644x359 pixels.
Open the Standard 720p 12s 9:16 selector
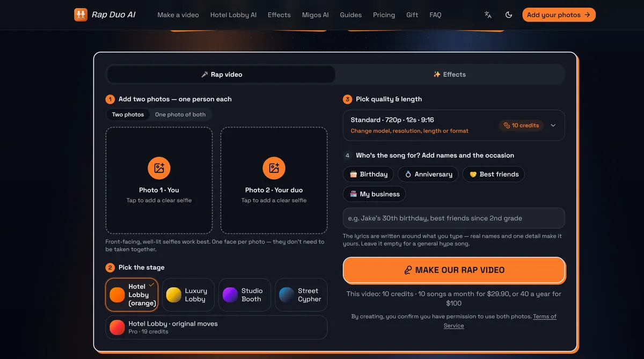coord(453,125)
